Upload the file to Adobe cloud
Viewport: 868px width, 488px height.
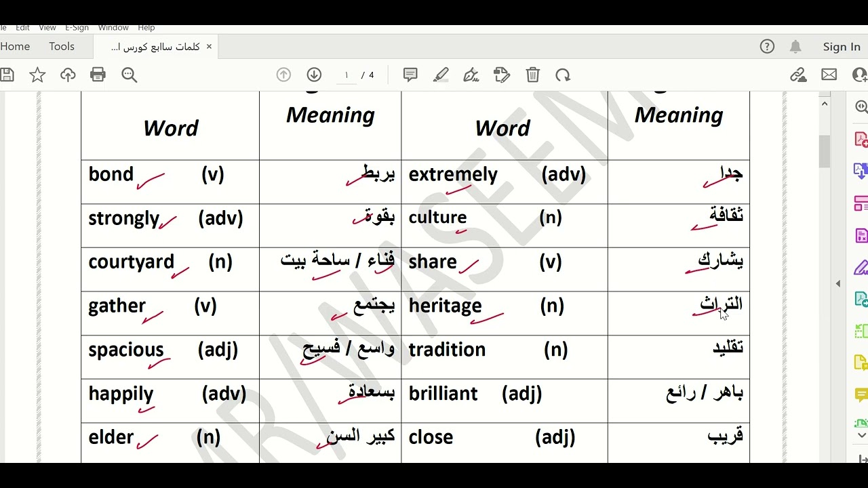pyautogui.click(x=68, y=75)
